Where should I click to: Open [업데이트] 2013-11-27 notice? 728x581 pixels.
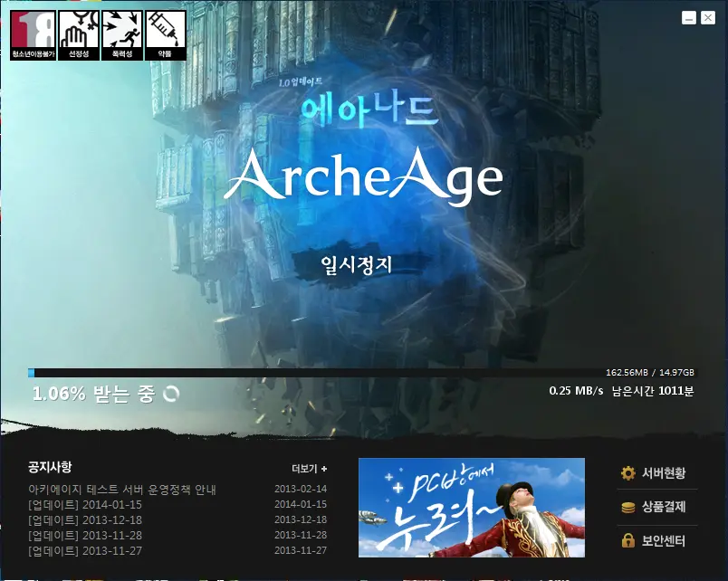point(85,551)
